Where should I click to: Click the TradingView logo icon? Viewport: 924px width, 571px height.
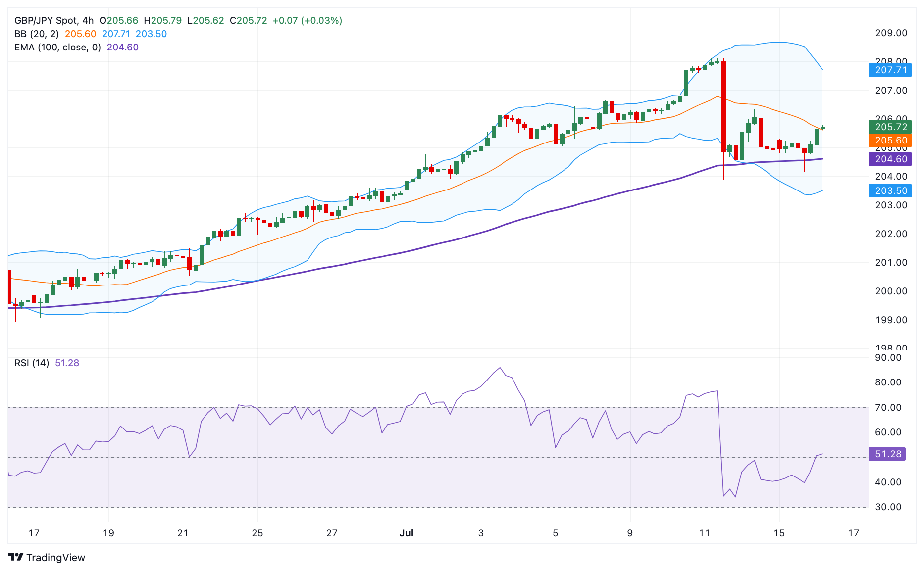(16, 557)
